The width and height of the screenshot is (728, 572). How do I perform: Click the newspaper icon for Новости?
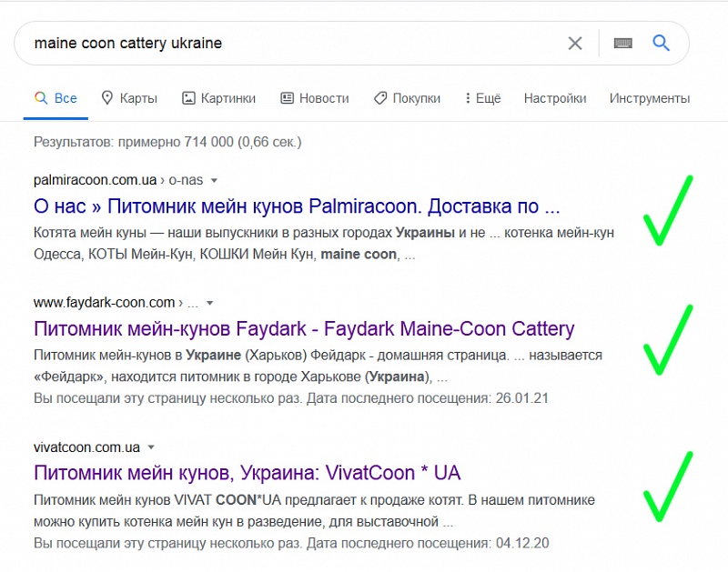tap(287, 98)
